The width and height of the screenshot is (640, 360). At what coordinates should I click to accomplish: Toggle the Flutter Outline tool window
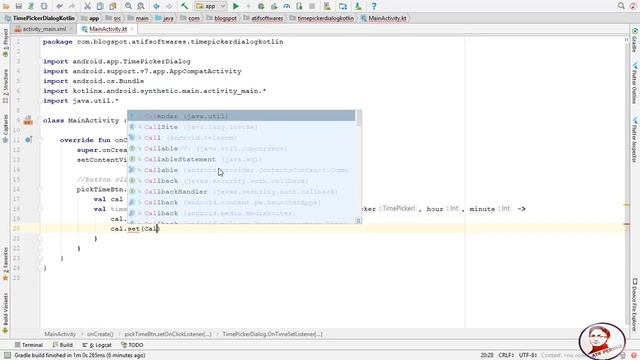tap(635, 83)
